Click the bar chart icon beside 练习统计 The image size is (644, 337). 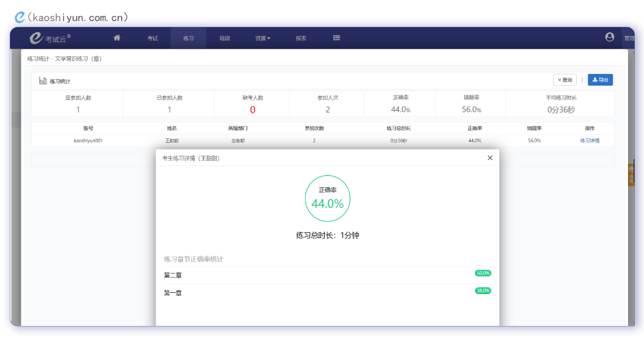click(43, 81)
